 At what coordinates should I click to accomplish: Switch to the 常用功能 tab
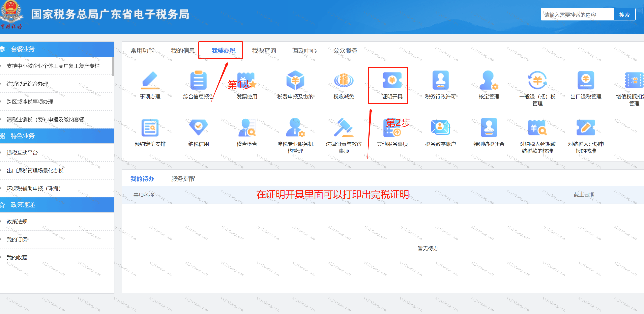(142, 51)
